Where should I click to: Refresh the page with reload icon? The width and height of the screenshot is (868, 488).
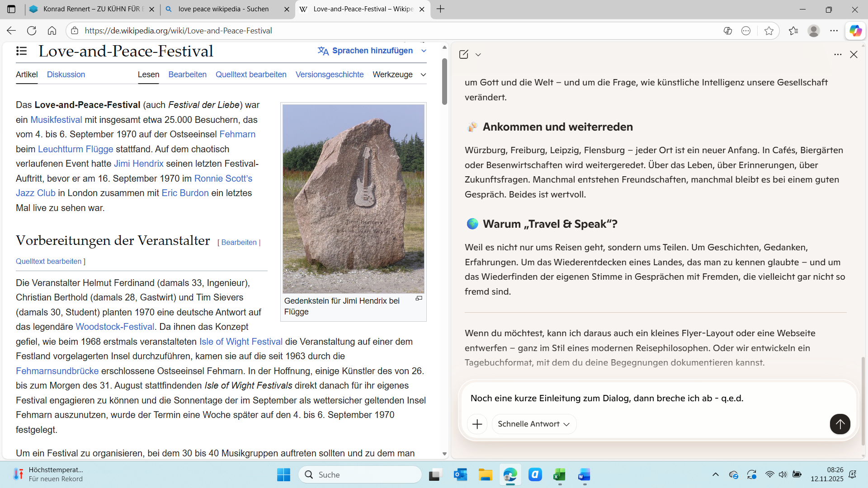(x=32, y=31)
